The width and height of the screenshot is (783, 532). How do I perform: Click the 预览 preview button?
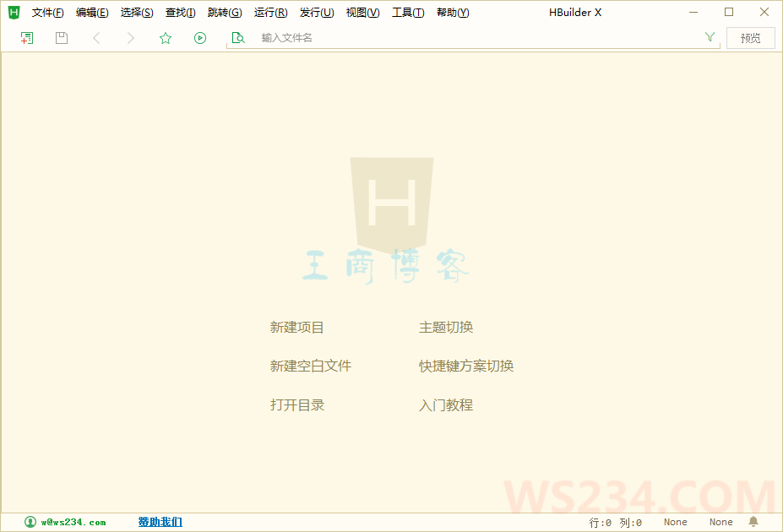tap(751, 38)
